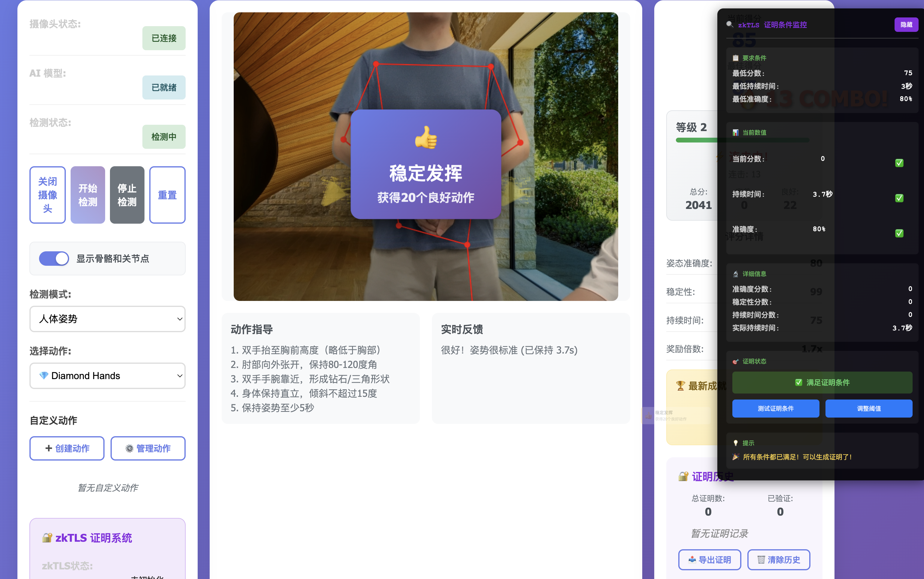Image resolution: width=924 pixels, height=579 pixels.
Task: Click the diamond icon in action dropdown
Action: click(x=44, y=376)
